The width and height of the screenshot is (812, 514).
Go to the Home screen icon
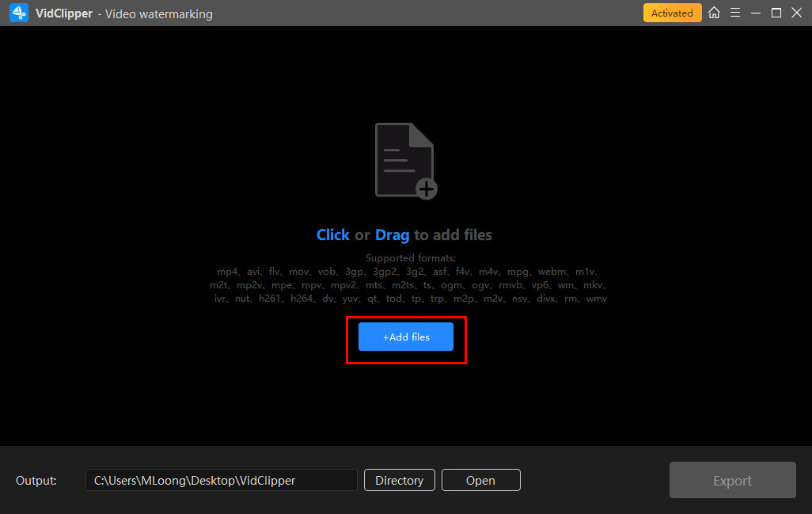[x=714, y=13]
